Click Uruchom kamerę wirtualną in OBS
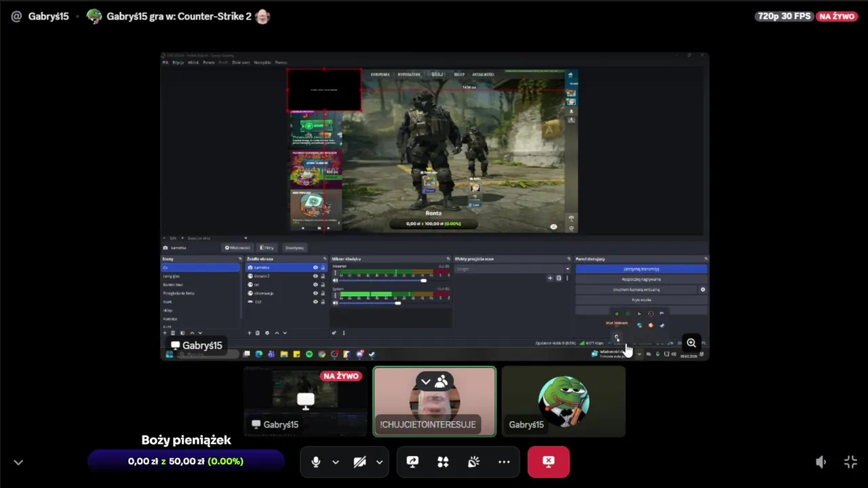 coord(636,289)
